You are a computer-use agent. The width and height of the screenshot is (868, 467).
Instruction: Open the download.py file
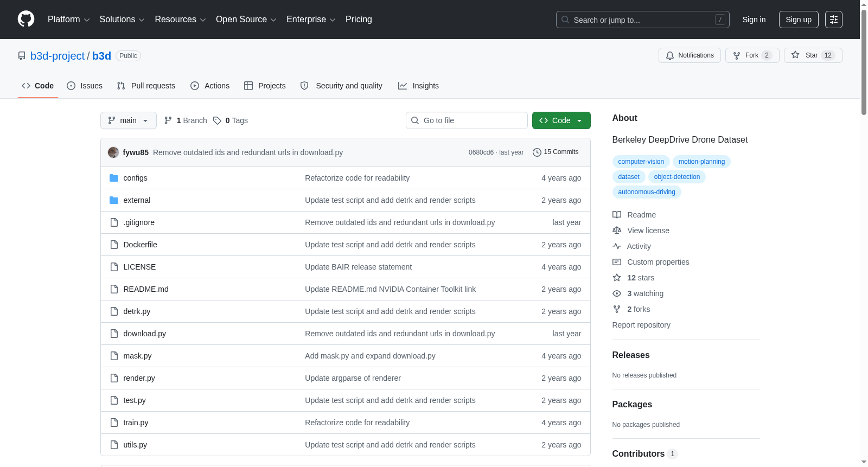tap(145, 334)
